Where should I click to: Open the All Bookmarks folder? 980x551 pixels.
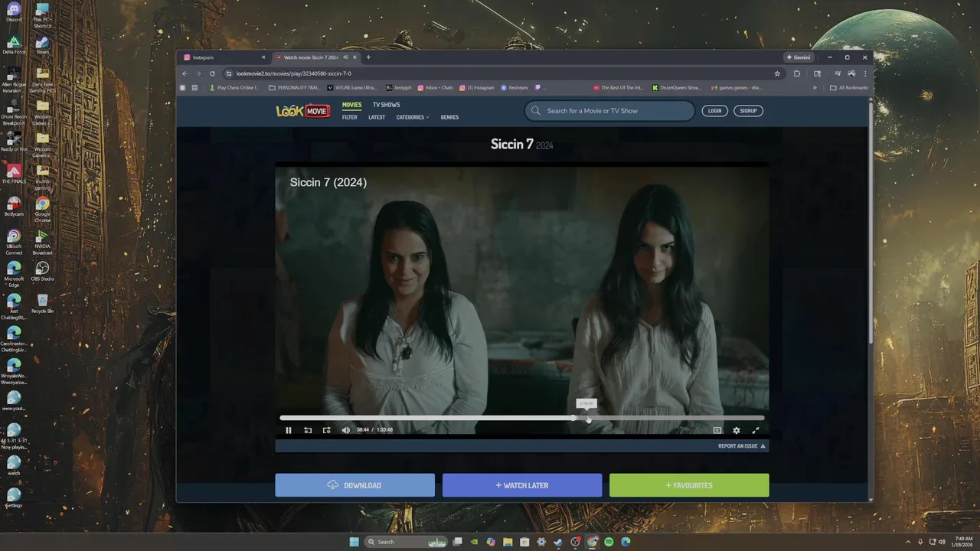tap(849, 87)
